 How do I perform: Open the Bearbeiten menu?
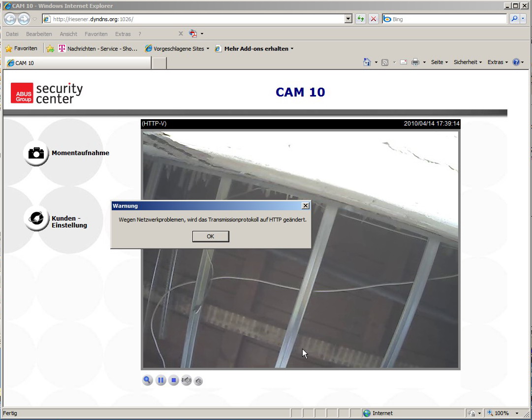[x=39, y=34]
